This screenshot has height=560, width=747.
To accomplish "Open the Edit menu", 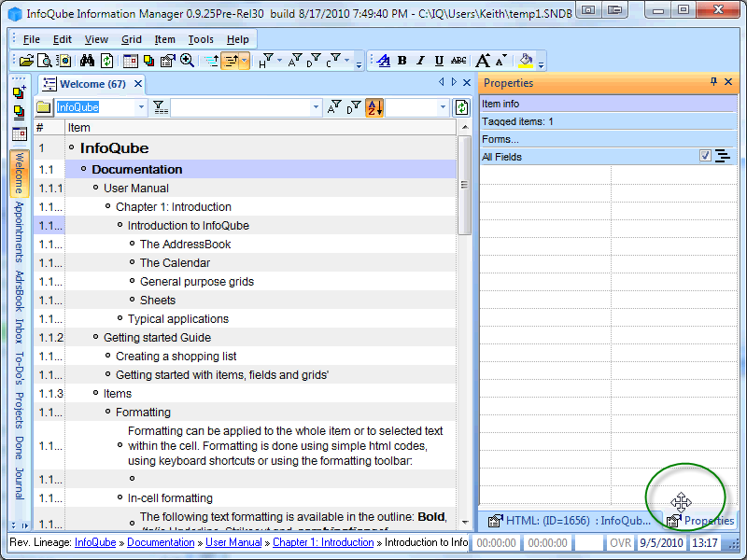I will [62, 39].
